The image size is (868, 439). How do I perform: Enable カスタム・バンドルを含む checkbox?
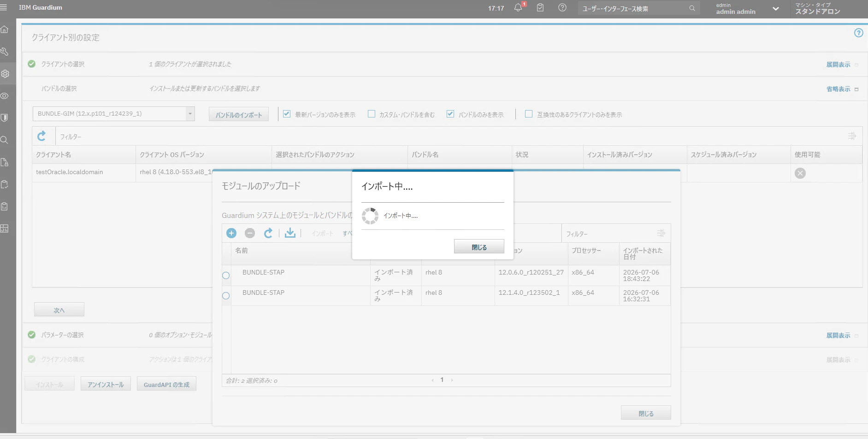[x=372, y=114]
